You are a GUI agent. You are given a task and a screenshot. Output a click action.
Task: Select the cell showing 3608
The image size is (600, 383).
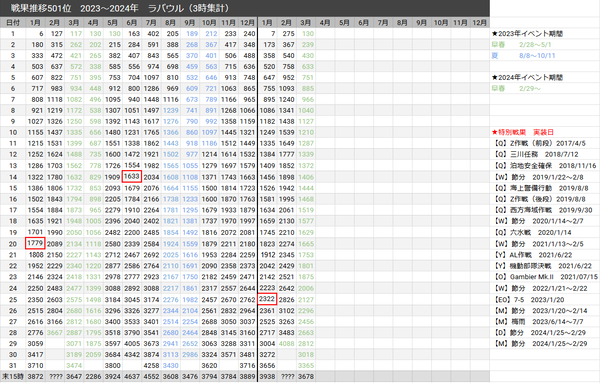[x=170, y=376]
